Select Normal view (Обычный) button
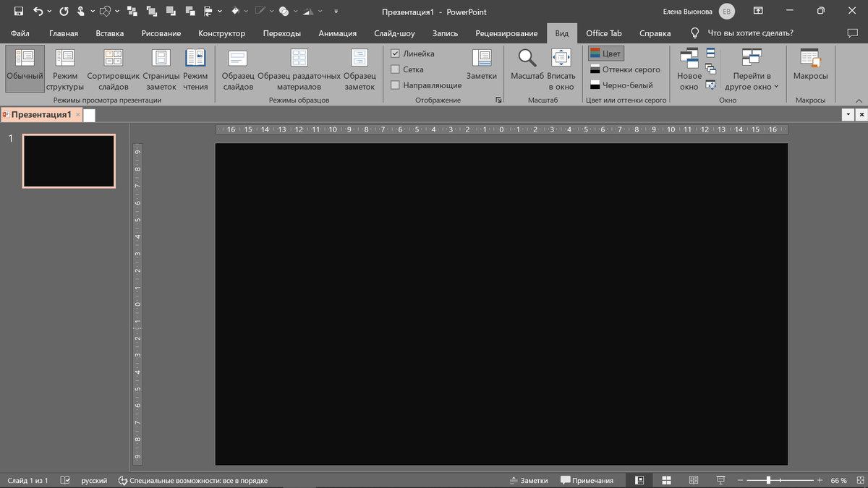Viewport: 868px width, 488px height. pyautogui.click(x=25, y=69)
